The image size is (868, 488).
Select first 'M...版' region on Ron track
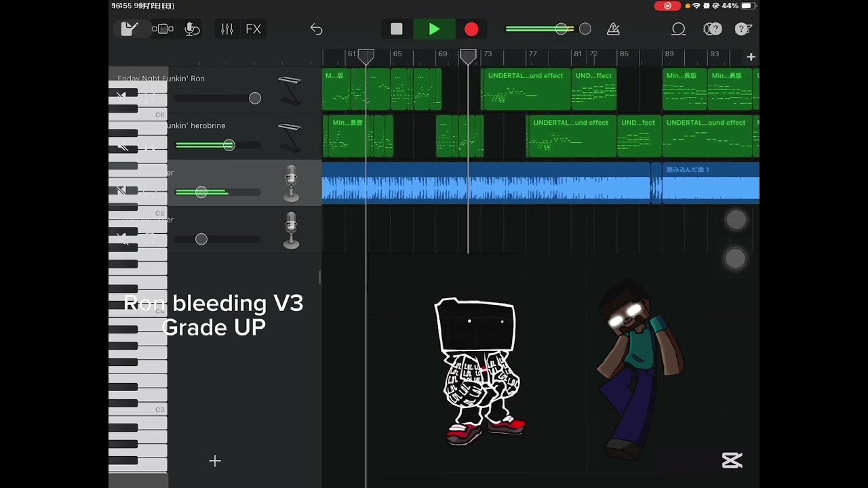(336, 89)
